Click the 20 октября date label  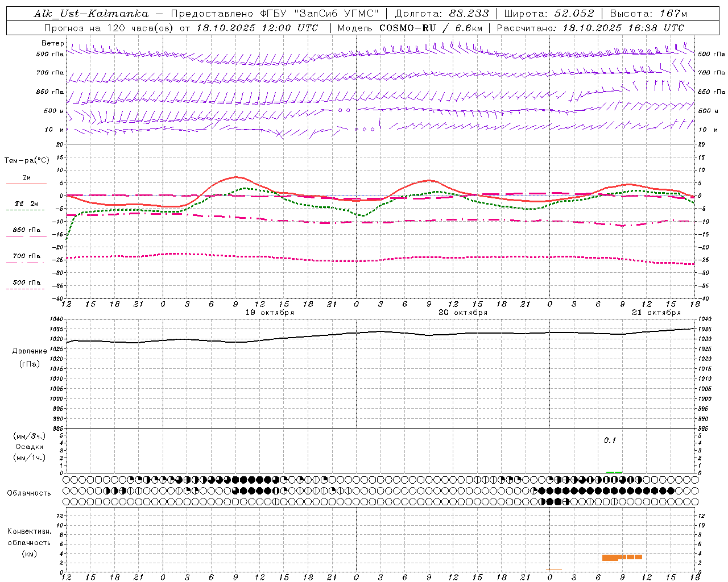click(x=463, y=313)
